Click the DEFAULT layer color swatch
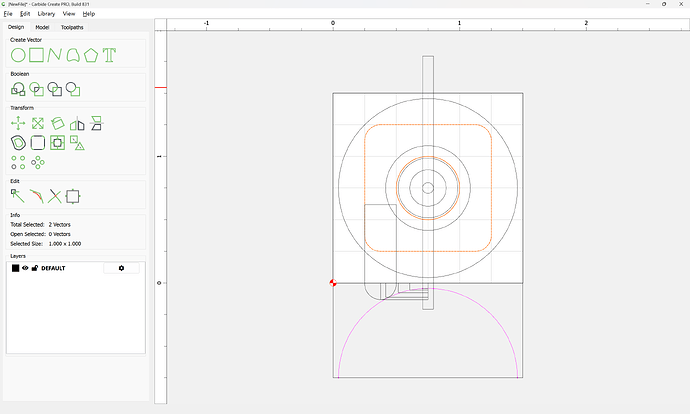 [15, 268]
